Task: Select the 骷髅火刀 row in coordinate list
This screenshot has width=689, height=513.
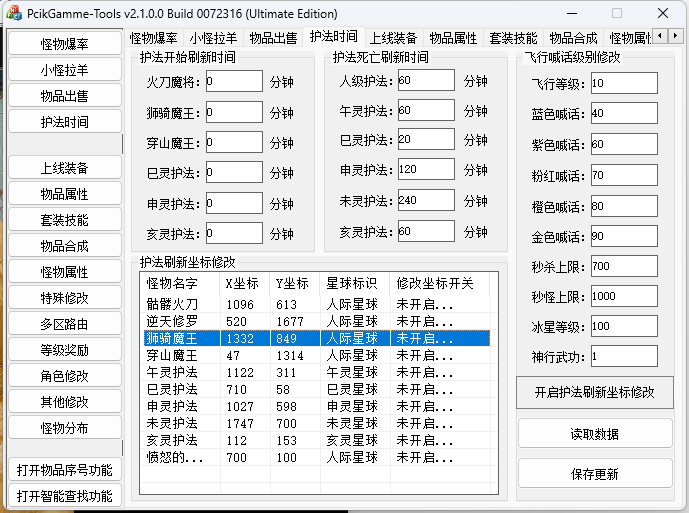Action: tap(315, 304)
